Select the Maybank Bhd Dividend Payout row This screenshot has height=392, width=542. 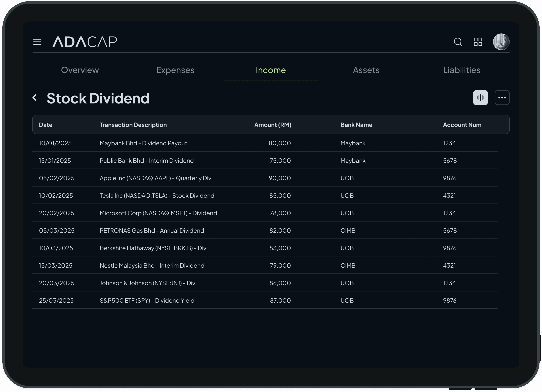pos(143,143)
